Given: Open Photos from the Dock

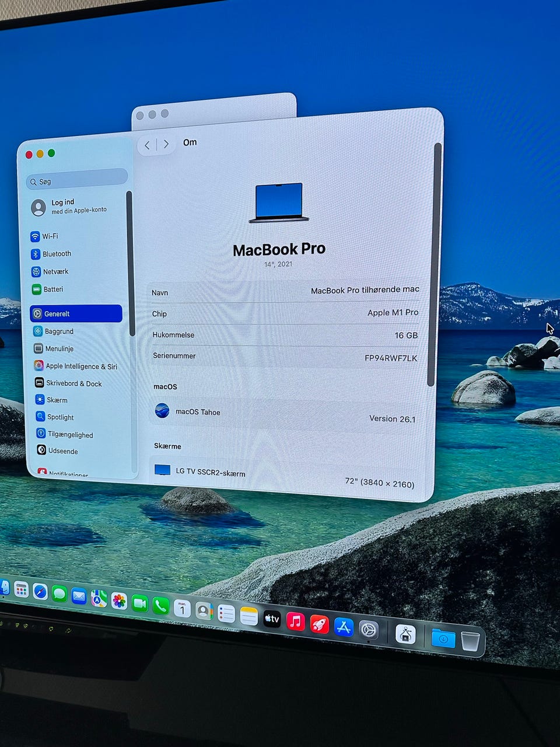Looking at the screenshot, I should coord(119,601).
